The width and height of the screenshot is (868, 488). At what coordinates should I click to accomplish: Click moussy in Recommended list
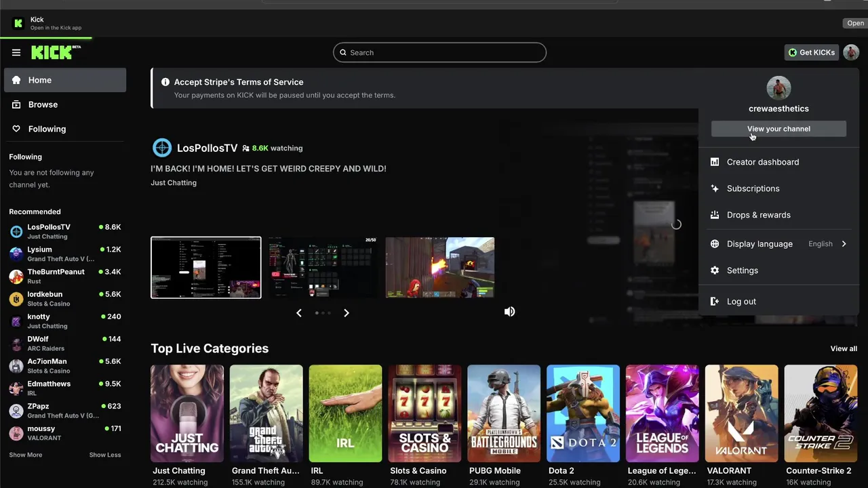click(x=65, y=433)
